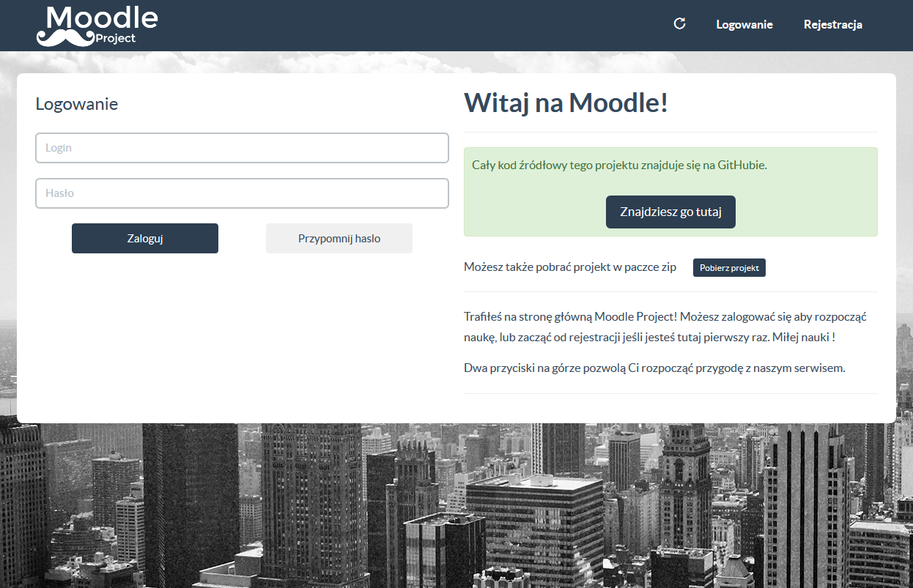Click text about source code on GitHubie

coord(619,165)
